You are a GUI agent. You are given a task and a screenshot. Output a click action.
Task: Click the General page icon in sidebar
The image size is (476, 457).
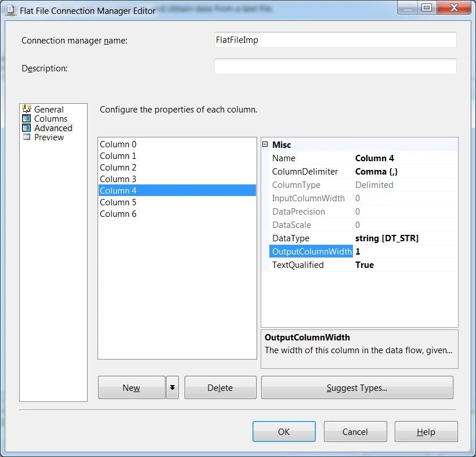pyautogui.click(x=28, y=109)
